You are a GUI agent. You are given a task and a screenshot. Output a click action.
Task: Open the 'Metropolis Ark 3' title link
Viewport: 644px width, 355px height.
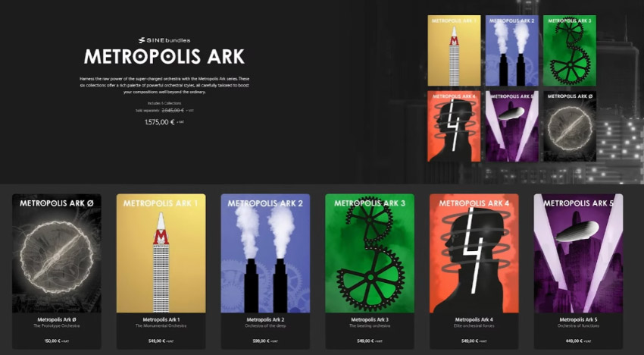tap(370, 319)
